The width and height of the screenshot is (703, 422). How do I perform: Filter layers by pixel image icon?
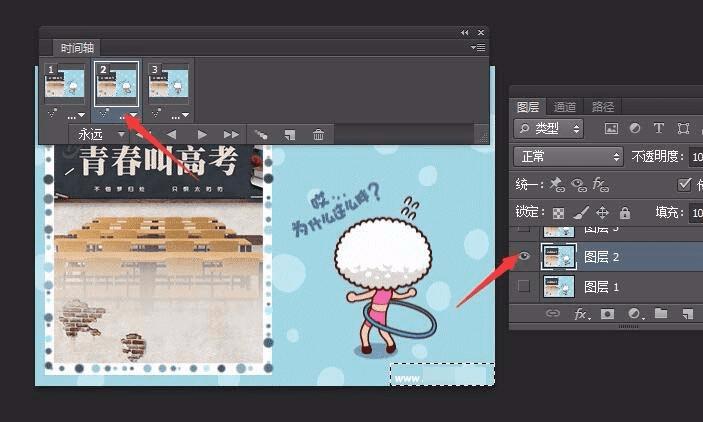coord(611,129)
